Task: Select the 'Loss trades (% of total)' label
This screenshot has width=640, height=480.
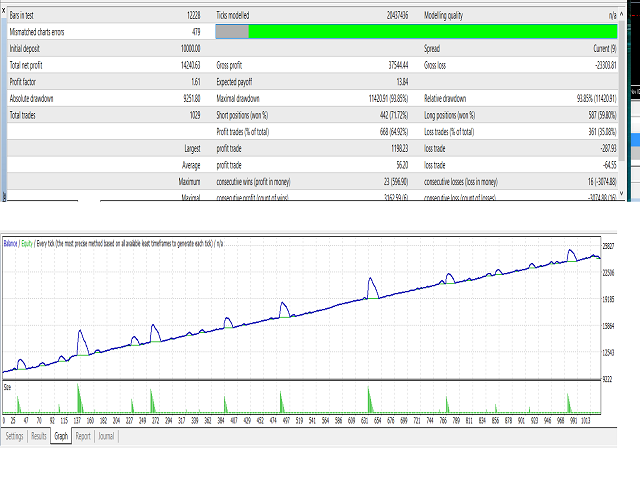Action: [449, 132]
